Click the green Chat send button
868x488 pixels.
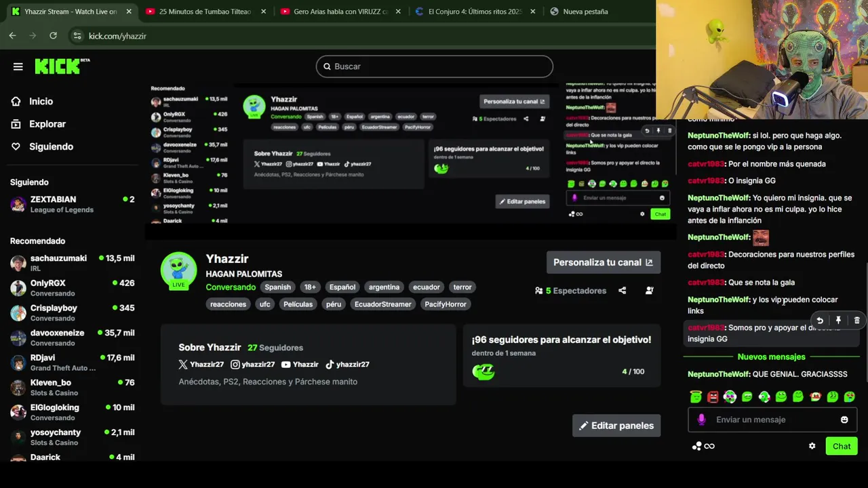click(x=842, y=446)
